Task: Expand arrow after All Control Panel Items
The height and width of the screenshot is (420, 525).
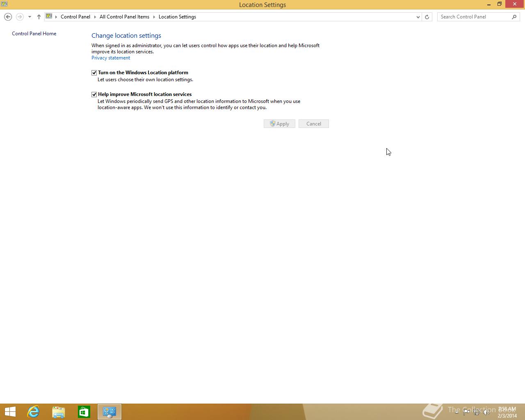Action: [x=154, y=17]
